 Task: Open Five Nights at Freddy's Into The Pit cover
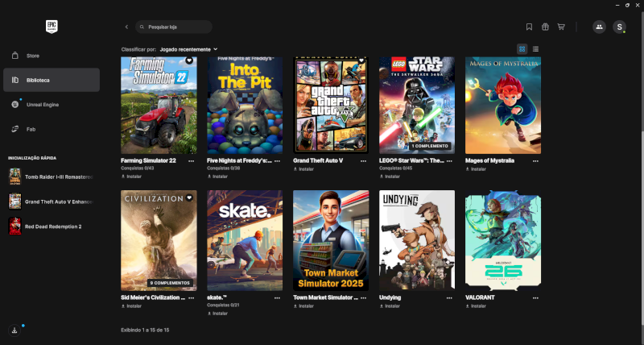tap(245, 106)
